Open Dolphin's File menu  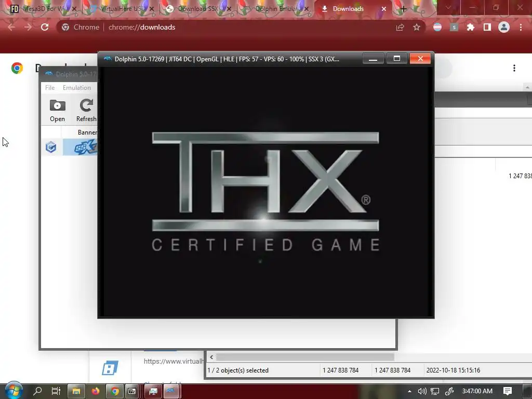(50, 87)
